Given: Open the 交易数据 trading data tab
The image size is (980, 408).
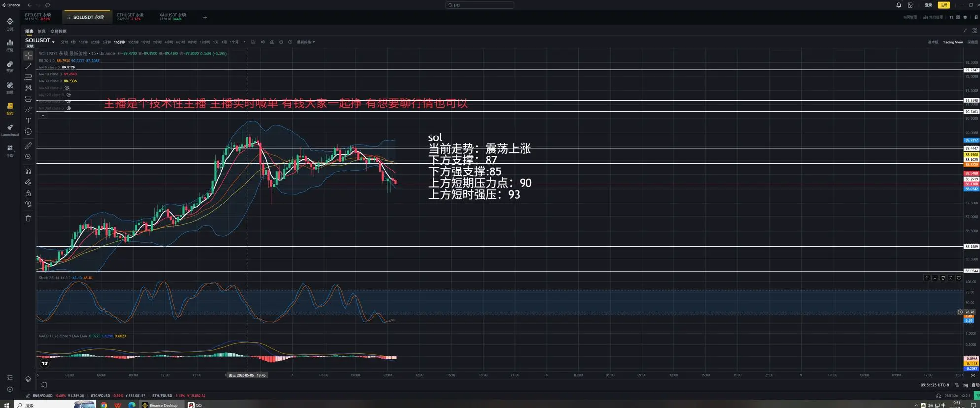Looking at the screenshot, I should [58, 31].
